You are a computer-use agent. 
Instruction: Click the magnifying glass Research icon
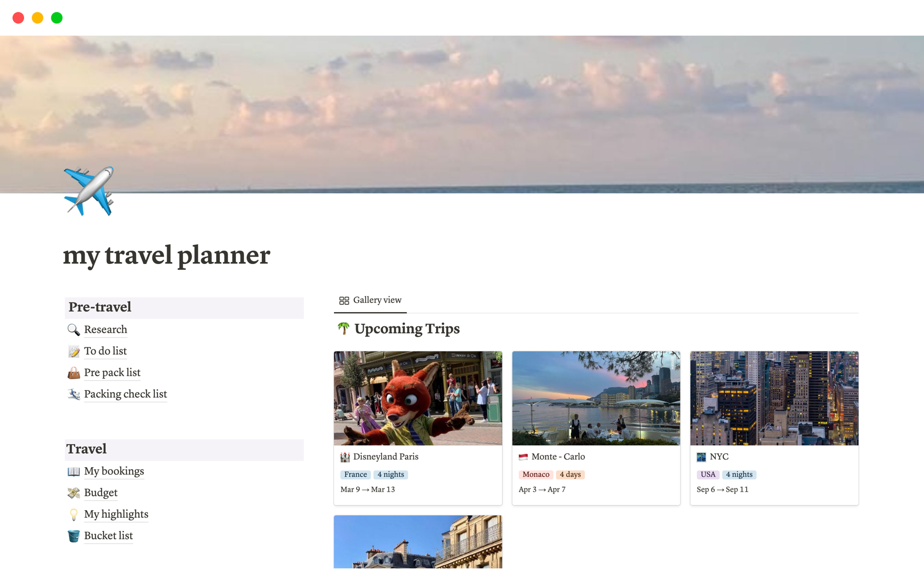73,329
